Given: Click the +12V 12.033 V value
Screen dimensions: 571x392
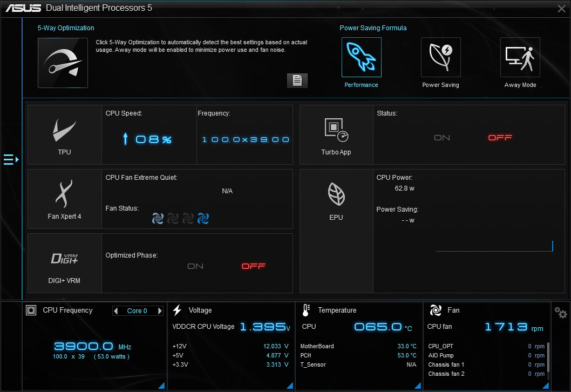Looking at the screenshot, I should (276, 346).
